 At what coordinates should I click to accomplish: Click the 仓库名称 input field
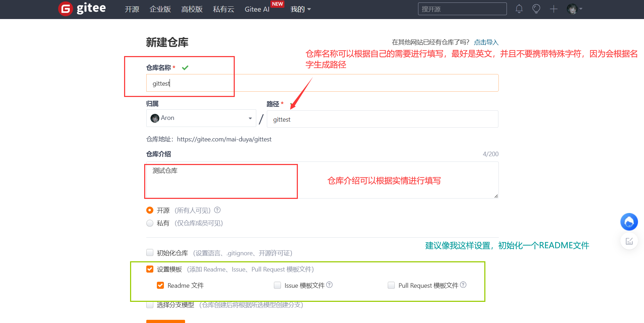[322, 83]
